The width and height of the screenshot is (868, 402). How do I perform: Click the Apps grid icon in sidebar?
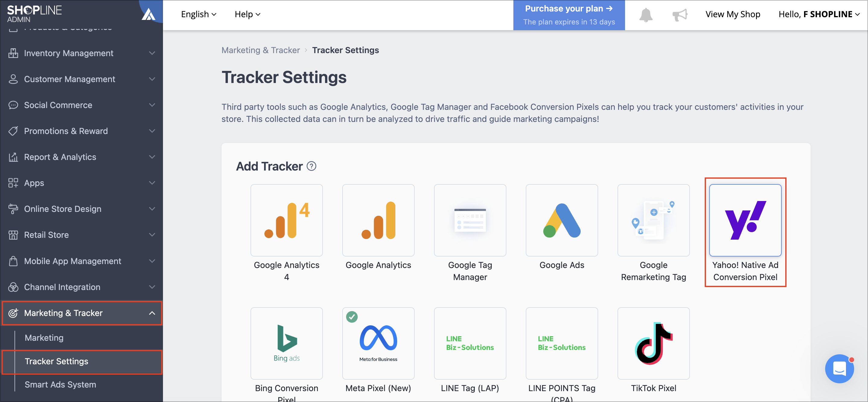(x=13, y=183)
